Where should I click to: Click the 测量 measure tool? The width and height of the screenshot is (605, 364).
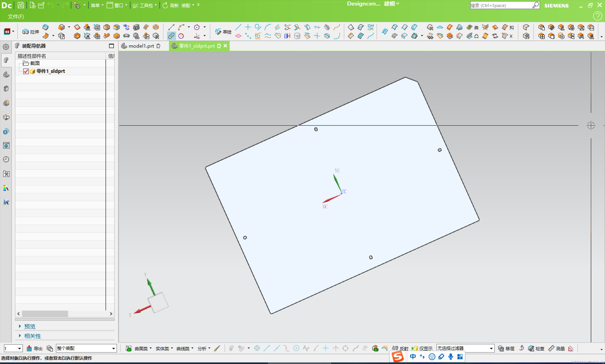[x=557, y=348]
